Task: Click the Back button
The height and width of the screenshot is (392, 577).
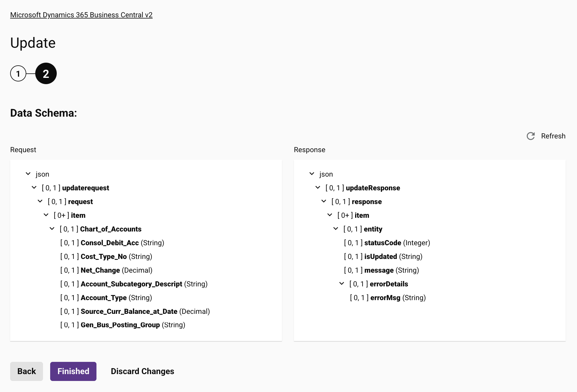Action: pyautogui.click(x=27, y=371)
